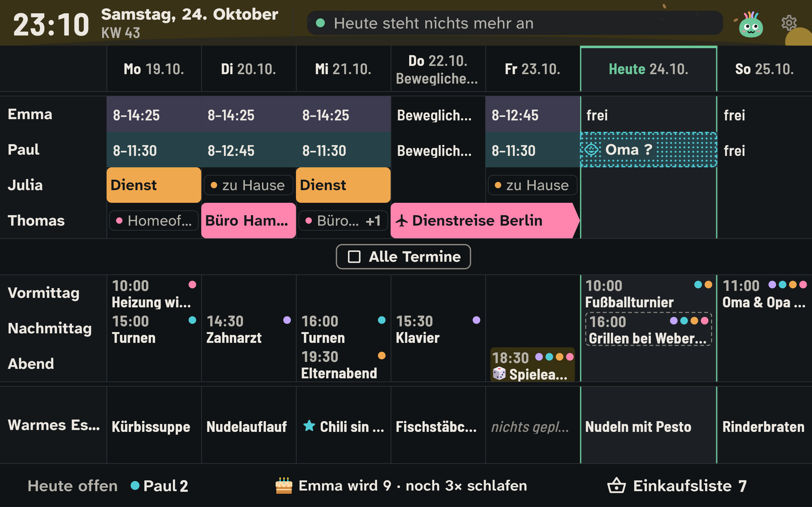812x507 pixels.
Task: Open settings via the gear icon
Action: (789, 23)
